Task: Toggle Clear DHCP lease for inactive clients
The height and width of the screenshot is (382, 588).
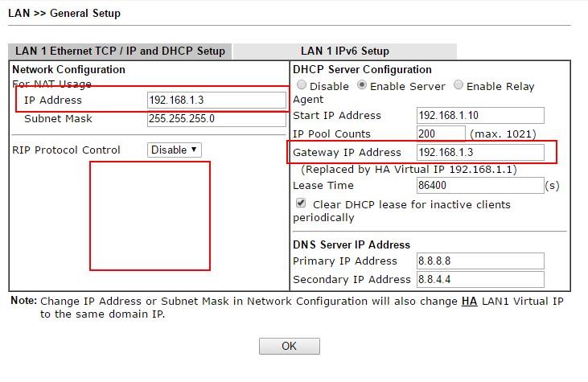Action: pyautogui.click(x=301, y=204)
